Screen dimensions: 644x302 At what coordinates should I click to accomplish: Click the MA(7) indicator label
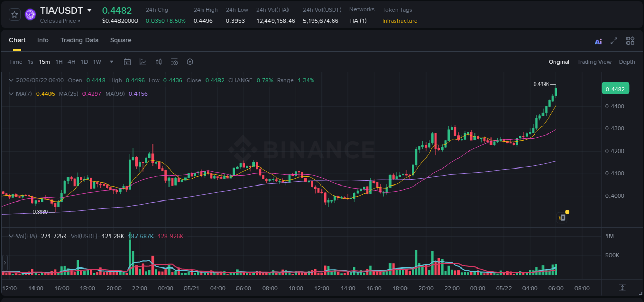[x=24, y=94]
